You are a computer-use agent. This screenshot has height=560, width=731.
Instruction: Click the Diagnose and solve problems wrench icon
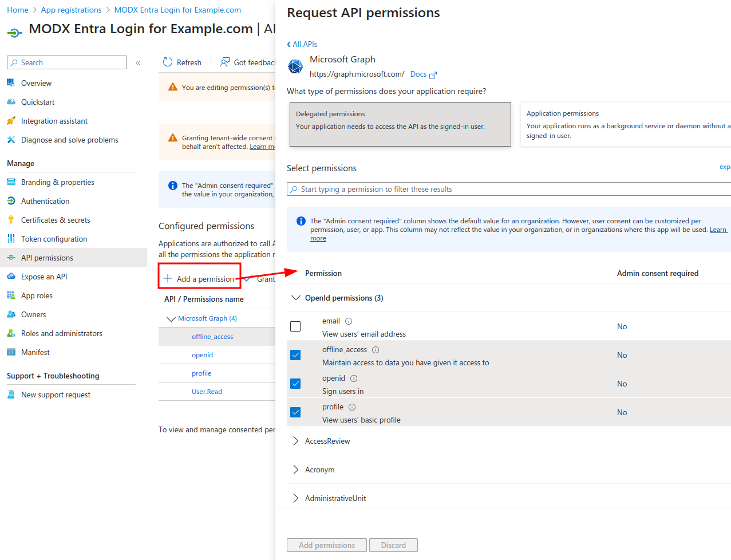coord(11,140)
